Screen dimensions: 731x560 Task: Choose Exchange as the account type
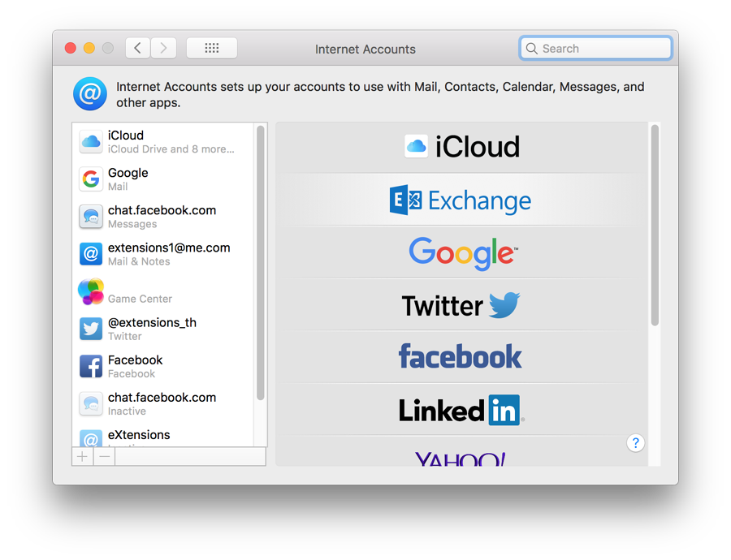tap(461, 200)
